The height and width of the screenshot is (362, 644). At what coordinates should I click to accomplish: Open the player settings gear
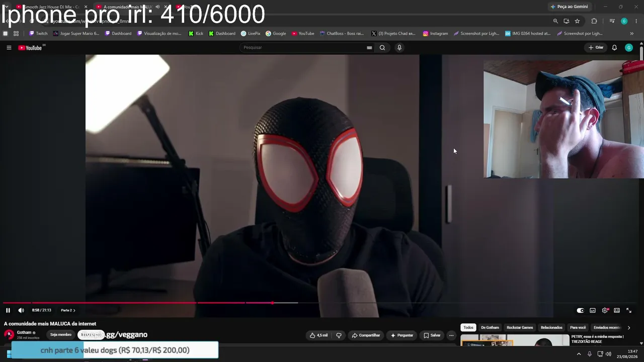click(605, 310)
